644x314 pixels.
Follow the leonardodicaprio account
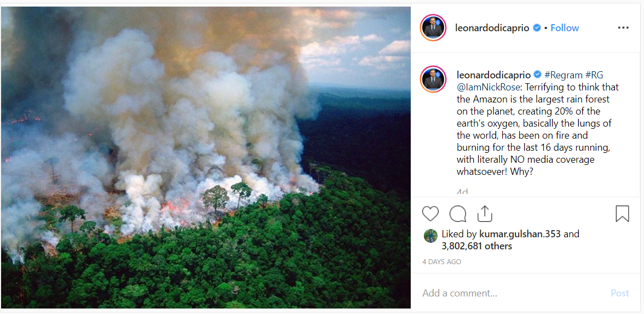coord(565,28)
